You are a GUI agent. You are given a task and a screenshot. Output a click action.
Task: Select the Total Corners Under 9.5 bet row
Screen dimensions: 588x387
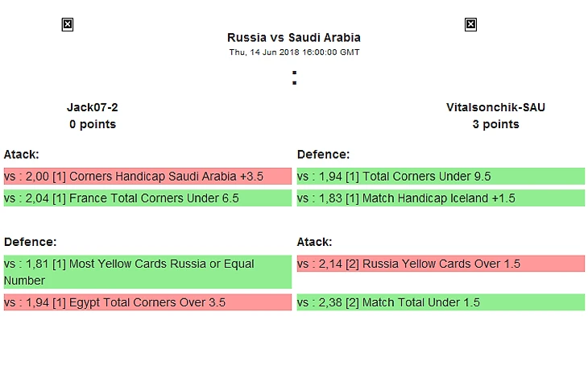pos(441,176)
